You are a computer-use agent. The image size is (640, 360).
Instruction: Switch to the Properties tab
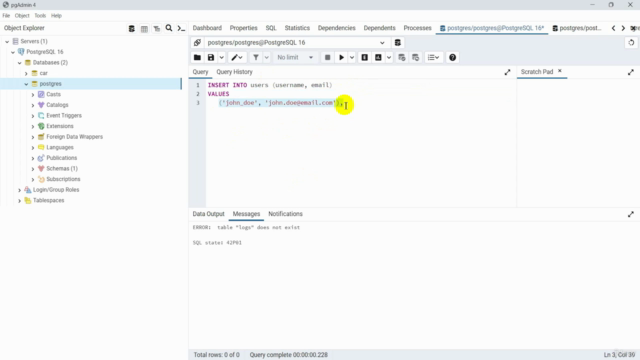pos(243,28)
